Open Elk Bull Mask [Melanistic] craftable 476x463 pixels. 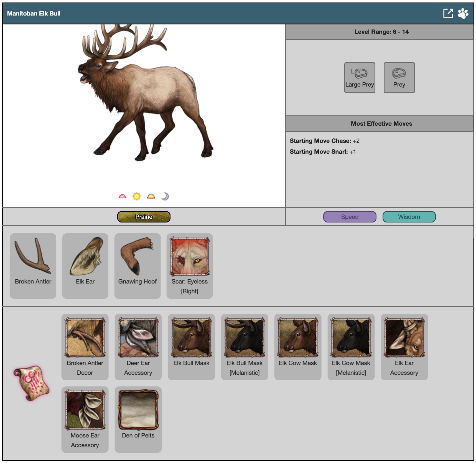click(x=245, y=346)
